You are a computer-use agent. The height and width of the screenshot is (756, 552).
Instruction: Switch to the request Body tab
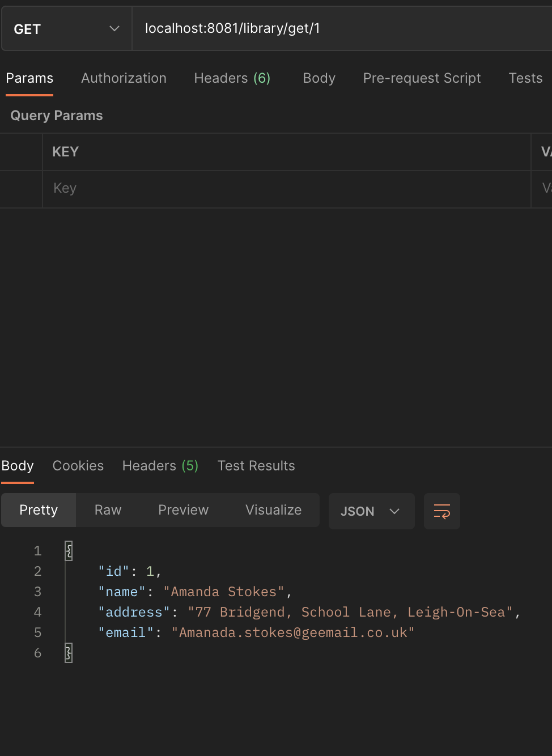(x=319, y=78)
